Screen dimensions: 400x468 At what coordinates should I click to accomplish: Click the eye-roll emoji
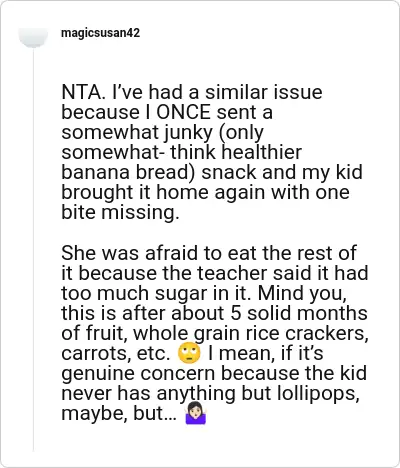click(x=189, y=353)
